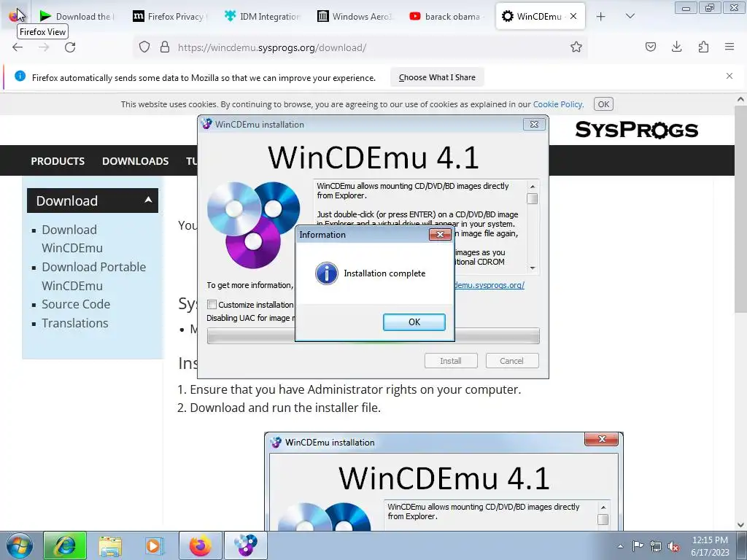This screenshot has width=747, height=560.
Task: Open a new tab
Action: (x=601, y=16)
